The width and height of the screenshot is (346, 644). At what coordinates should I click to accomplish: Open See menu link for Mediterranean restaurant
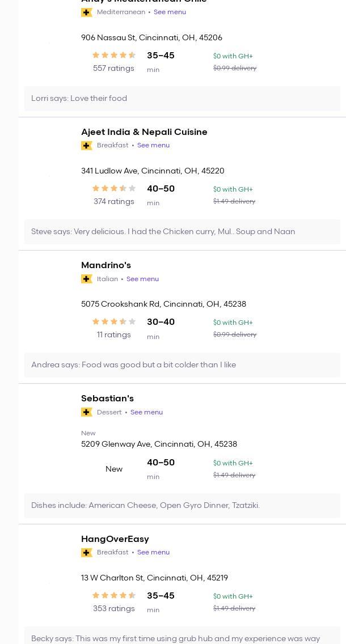pyautogui.click(x=170, y=12)
